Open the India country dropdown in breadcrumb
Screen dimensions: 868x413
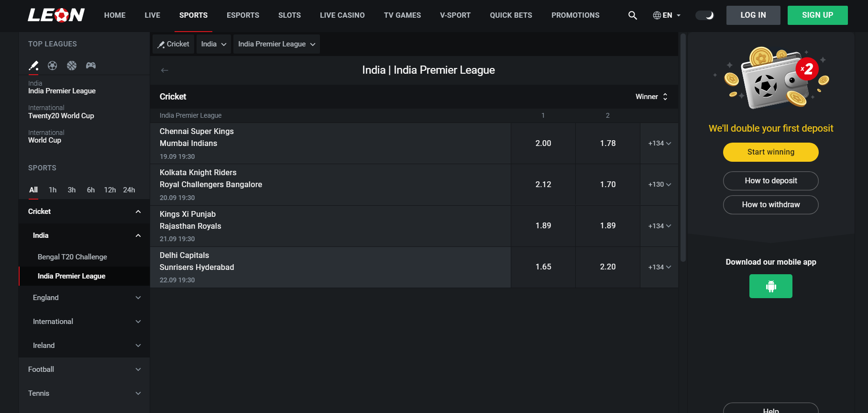(x=214, y=44)
